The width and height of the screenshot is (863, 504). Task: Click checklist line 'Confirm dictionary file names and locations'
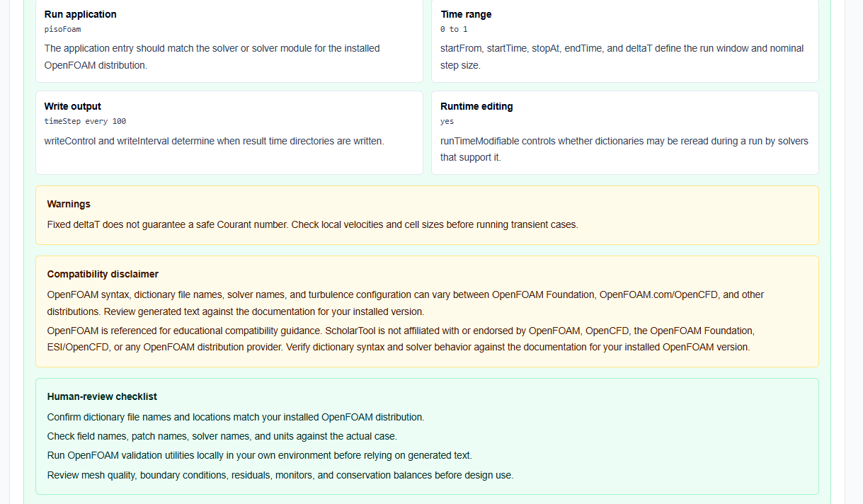coord(236,417)
